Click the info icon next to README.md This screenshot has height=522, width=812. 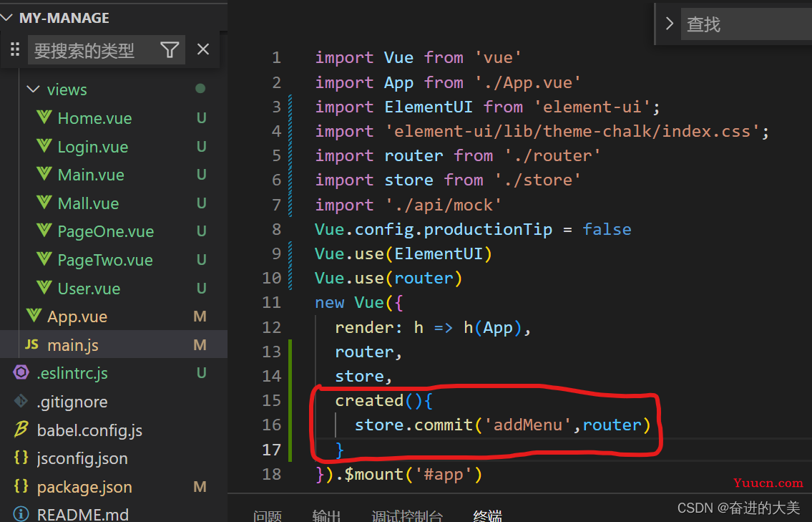pyautogui.click(x=21, y=513)
